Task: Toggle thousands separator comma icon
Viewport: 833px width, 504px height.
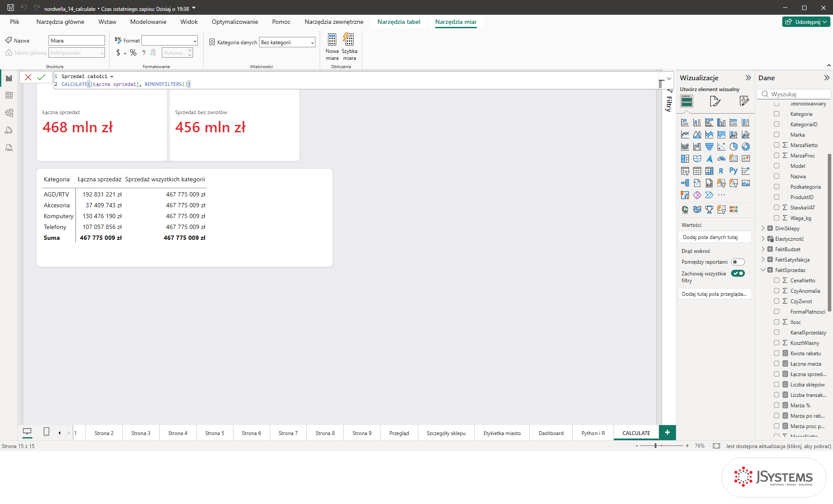Action: point(144,52)
